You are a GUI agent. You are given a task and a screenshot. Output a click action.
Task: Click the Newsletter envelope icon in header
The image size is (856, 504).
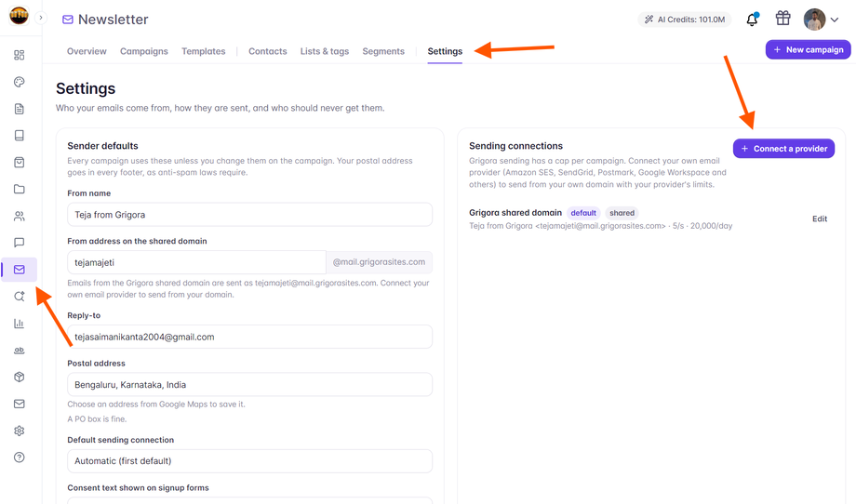[x=68, y=20]
